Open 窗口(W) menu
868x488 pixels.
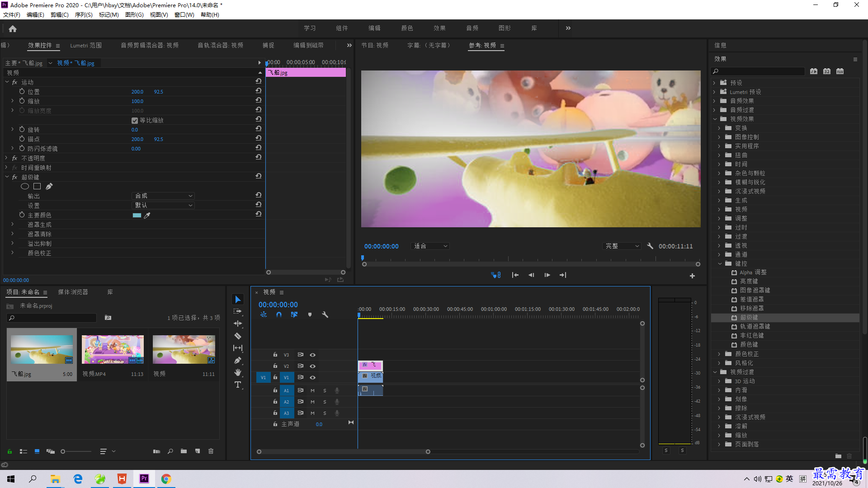(184, 14)
